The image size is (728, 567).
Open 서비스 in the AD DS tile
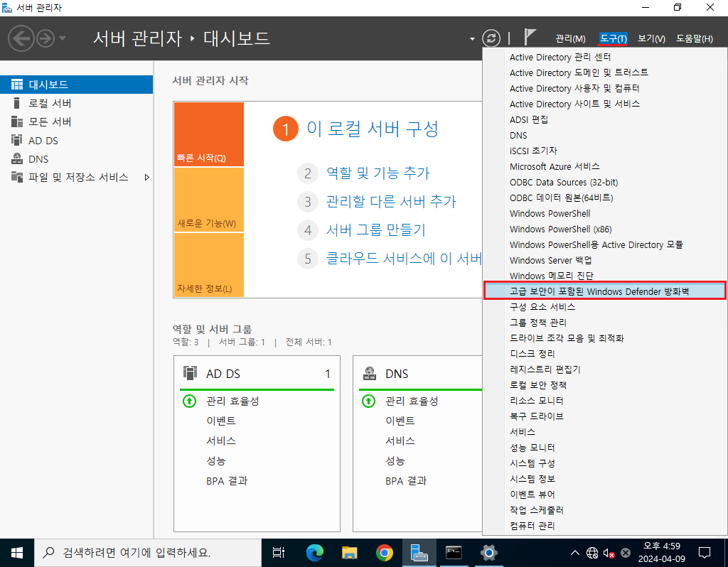(220, 441)
